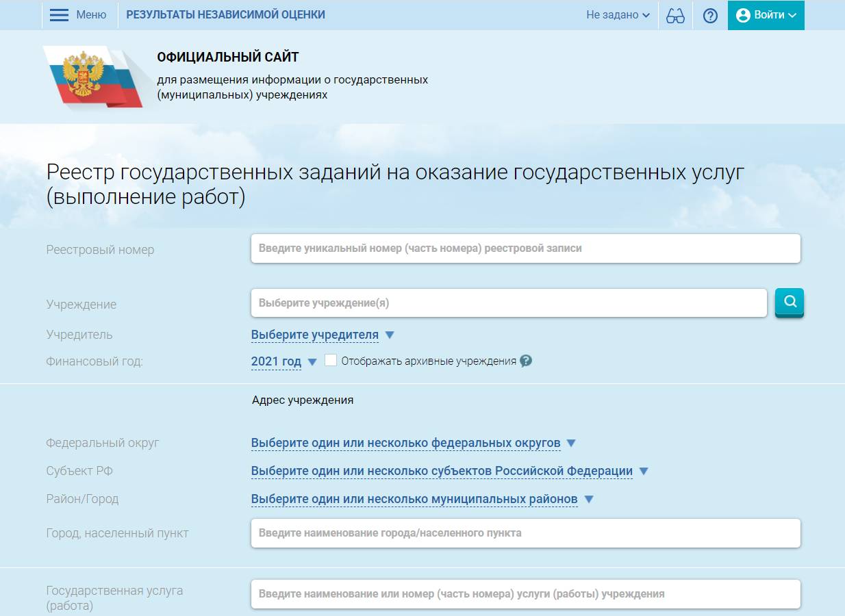Click the user avatar icon beside Войти

coord(743,15)
